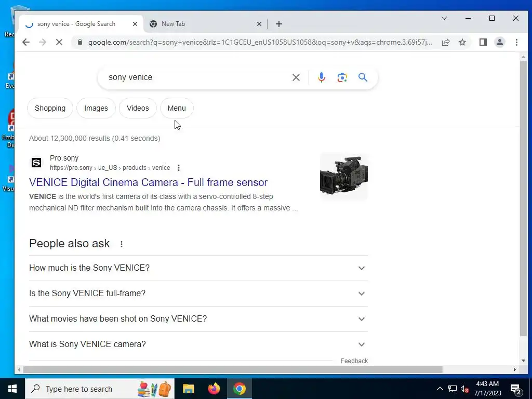Switch to the New Tab tab

point(205,24)
